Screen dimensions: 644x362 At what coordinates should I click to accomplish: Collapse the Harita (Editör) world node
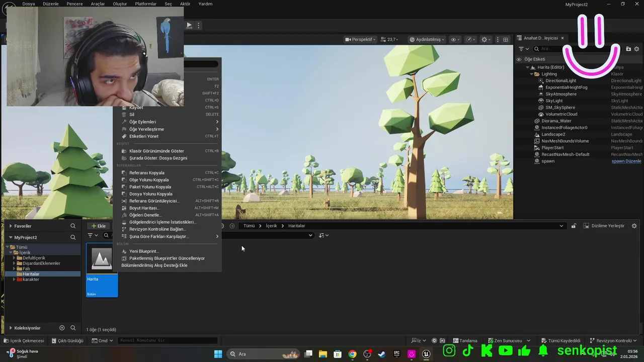tap(528, 67)
